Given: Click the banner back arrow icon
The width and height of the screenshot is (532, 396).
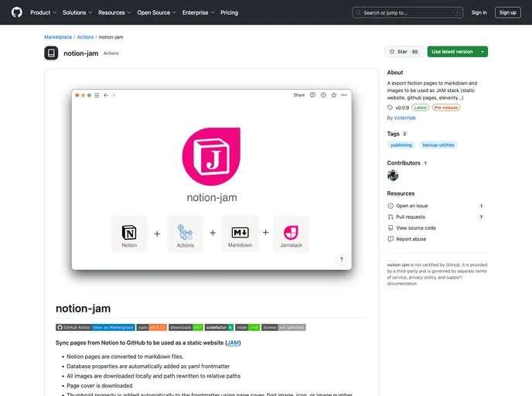Looking at the screenshot, I should 106,95.
